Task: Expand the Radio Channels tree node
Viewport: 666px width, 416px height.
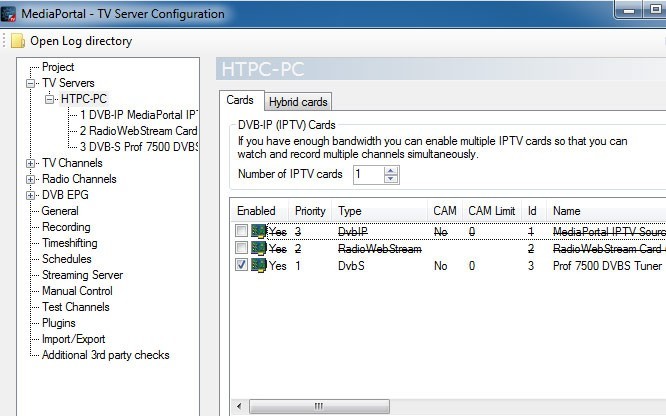Action: (x=31, y=179)
